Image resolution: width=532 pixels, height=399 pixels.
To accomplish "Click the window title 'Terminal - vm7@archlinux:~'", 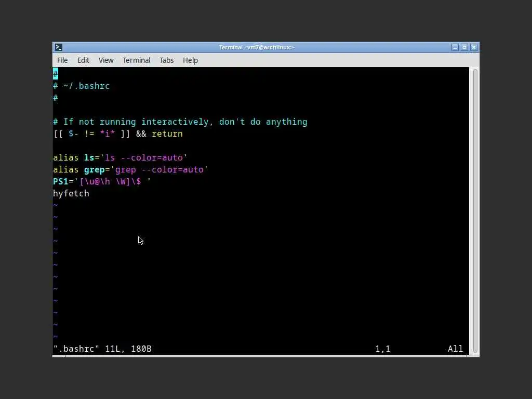I will point(257,47).
